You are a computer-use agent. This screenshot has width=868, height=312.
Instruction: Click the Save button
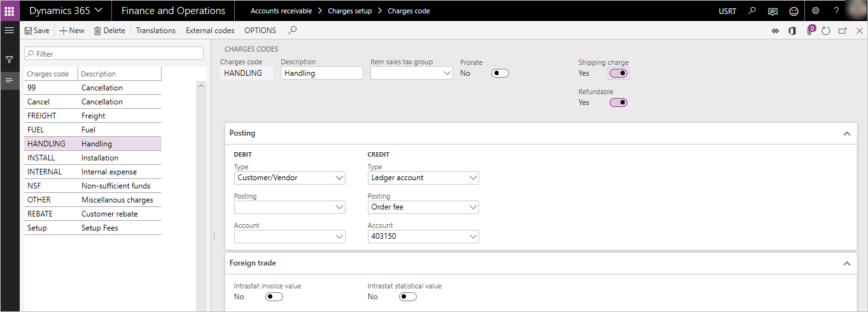(36, 31)
